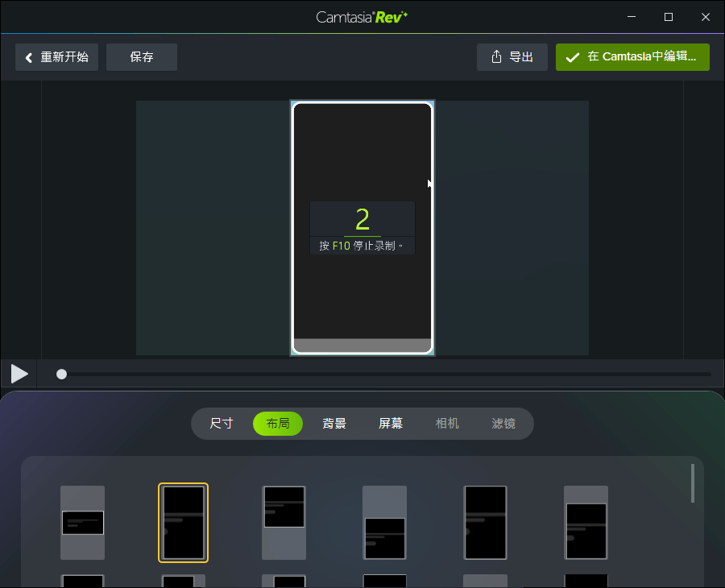Click the playback scrubber handle

[61, 374]
